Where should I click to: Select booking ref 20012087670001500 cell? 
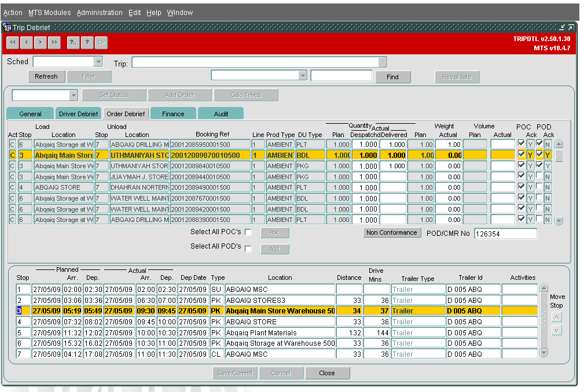[x=210, y=198]
